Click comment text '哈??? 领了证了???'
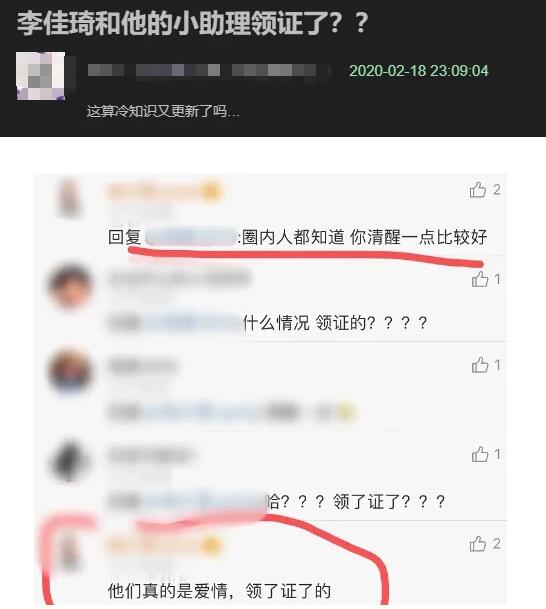This screenshot has height=609, width=546. (x=356, y=502)
